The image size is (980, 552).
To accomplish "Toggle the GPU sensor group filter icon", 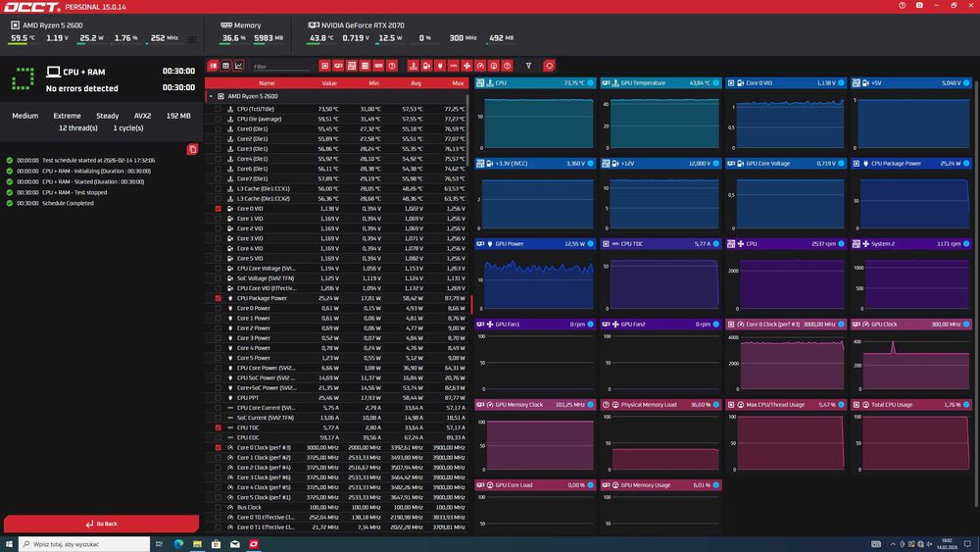I will point(338,66).
